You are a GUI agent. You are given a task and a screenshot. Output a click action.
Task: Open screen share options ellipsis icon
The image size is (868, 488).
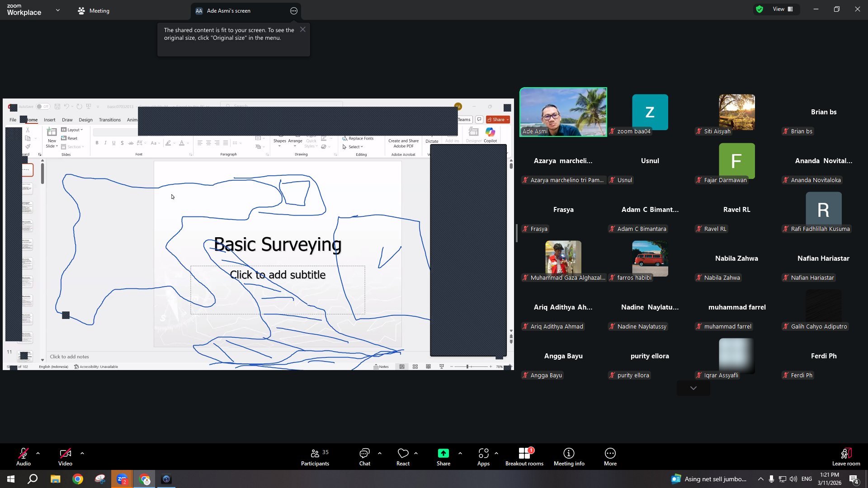pyautogui.click(x=294, y=11)
